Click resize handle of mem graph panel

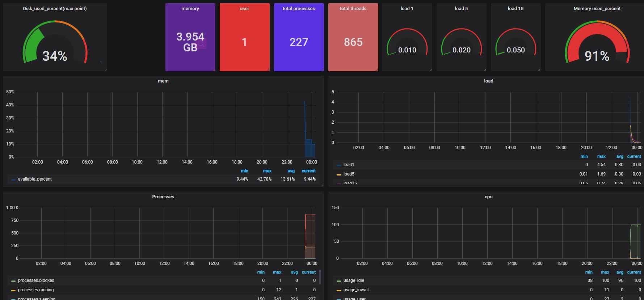click(322, 185)
